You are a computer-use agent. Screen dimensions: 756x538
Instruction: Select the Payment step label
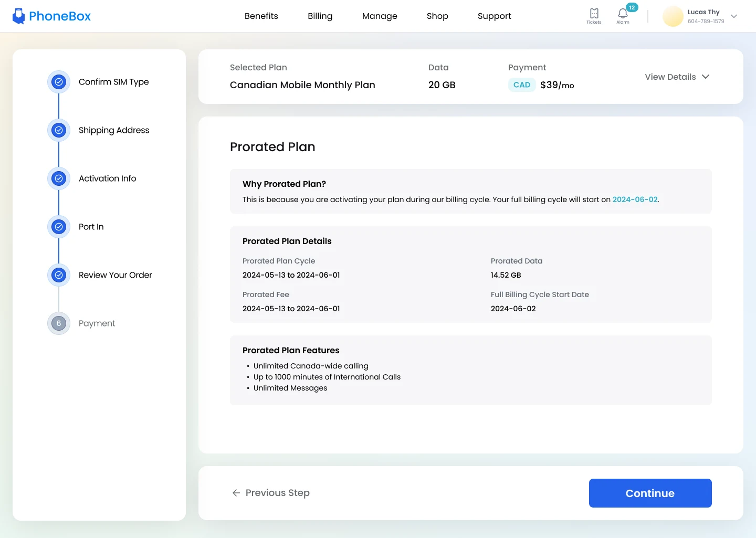tap(97, 323)
